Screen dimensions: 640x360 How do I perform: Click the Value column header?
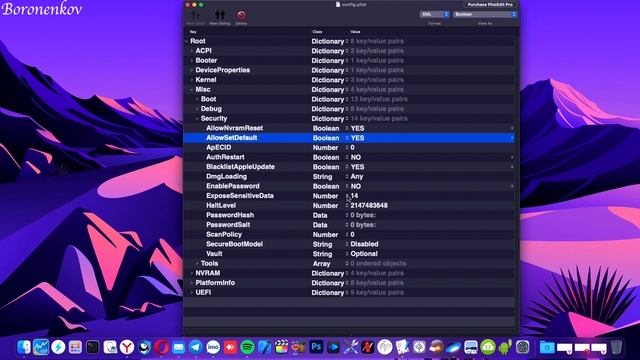pyautogui.click(x=355, y=31)
